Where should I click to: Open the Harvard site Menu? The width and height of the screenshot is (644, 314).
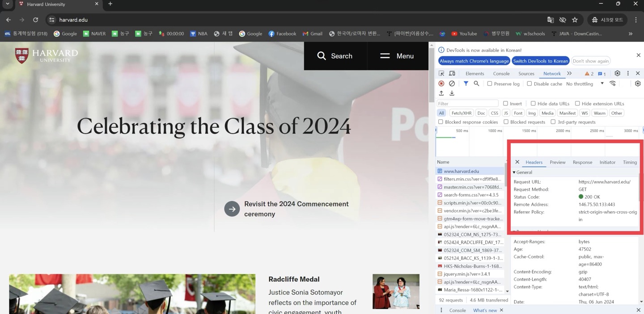(x=397, y=56)
